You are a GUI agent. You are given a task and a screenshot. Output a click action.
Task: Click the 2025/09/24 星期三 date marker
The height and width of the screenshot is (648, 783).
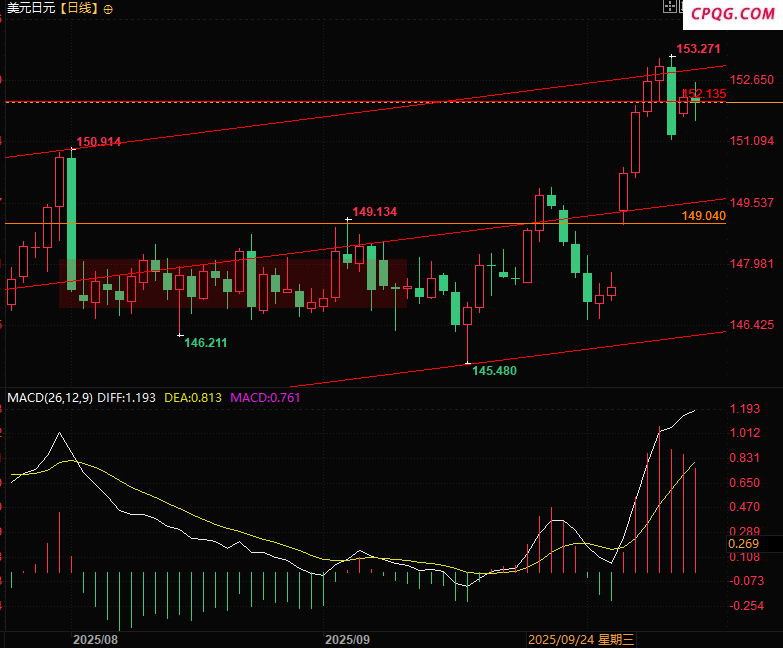[588, 638]
